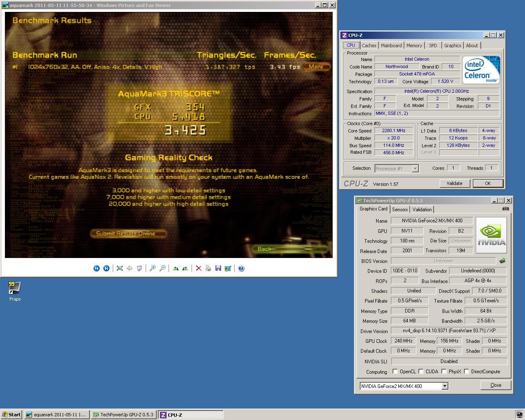525x420 pixels.
Task: Switch to TechPowerUp GPU-Z taskbar item
Action: [123, 415]
